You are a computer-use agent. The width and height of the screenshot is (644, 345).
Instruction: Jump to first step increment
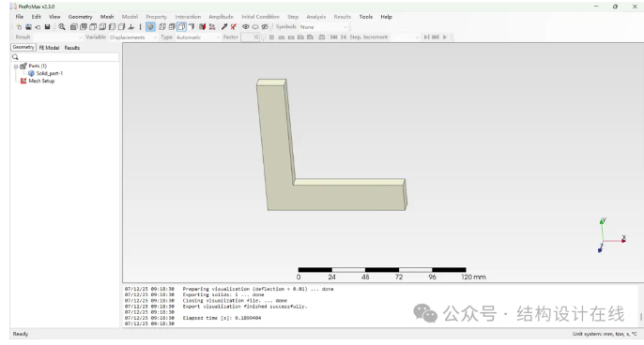click(x=334, y=37)
